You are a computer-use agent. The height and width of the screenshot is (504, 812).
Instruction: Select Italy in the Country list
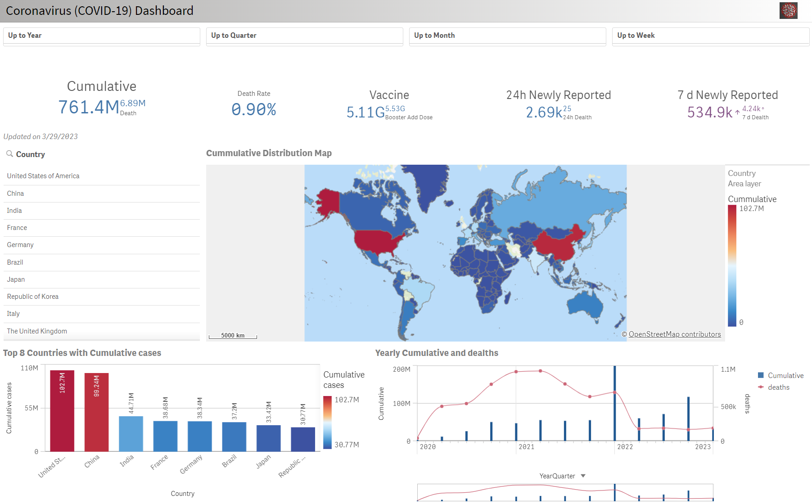pyautogui.click(x=102, y=314)
